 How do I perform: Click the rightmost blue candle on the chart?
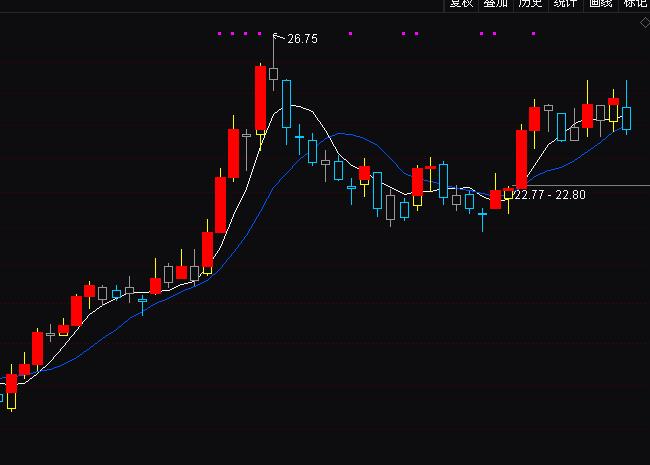pos(626,118)
